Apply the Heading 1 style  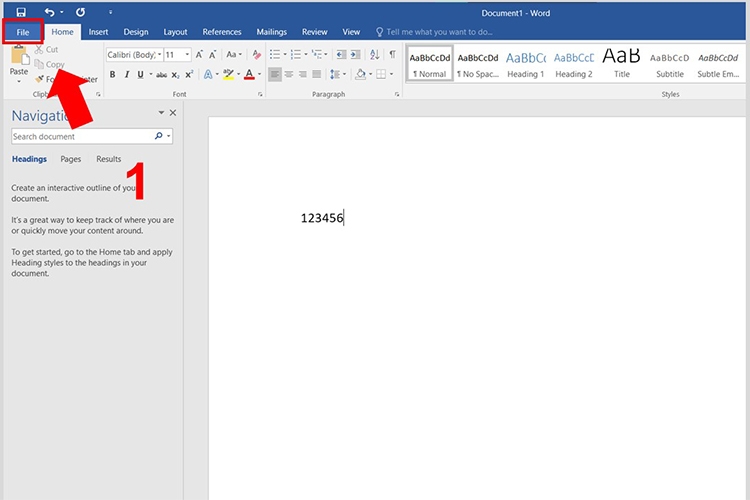526,64
